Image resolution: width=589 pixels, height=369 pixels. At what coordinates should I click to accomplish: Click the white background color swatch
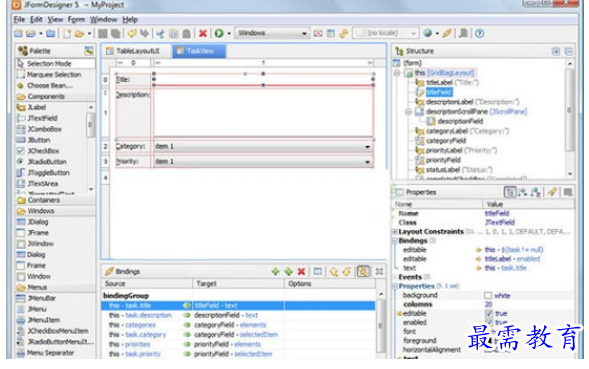tap(488, 296)
